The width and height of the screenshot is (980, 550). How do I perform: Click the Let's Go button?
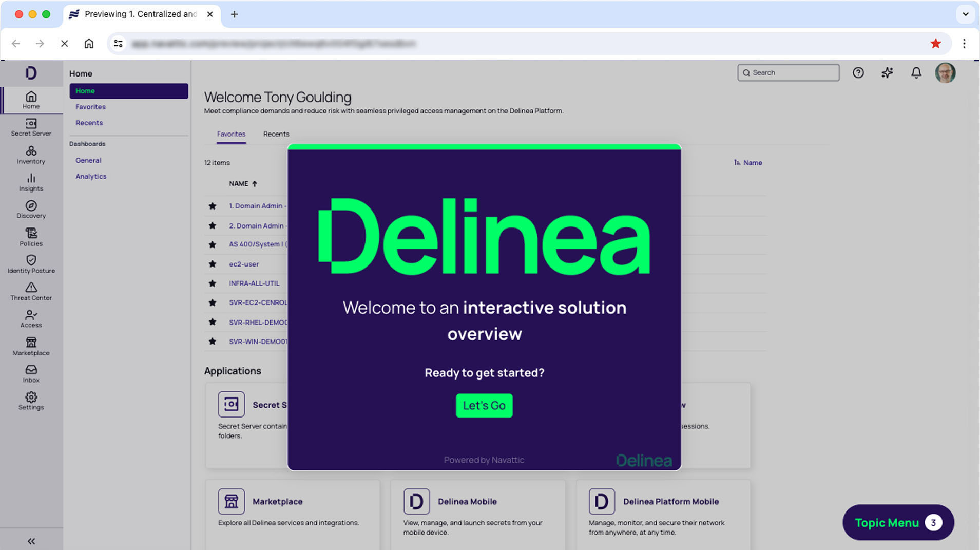484,406
